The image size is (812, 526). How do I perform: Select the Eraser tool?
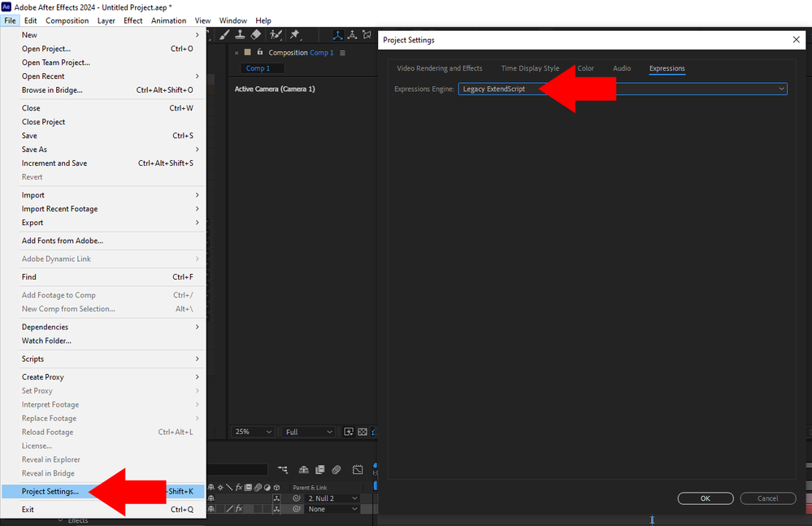click(255, 36)
